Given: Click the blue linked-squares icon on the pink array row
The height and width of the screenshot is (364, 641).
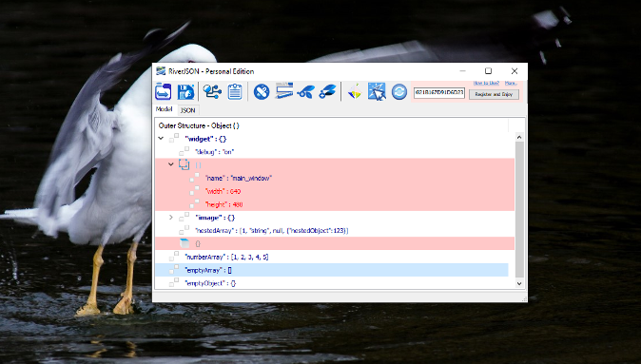Looking at the screenshot, I should coord(184,164).
